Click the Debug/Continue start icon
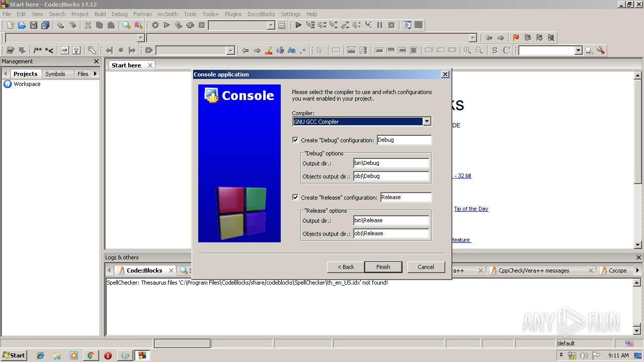The width and height of the screenshot is (644, 362). [298, 25]
